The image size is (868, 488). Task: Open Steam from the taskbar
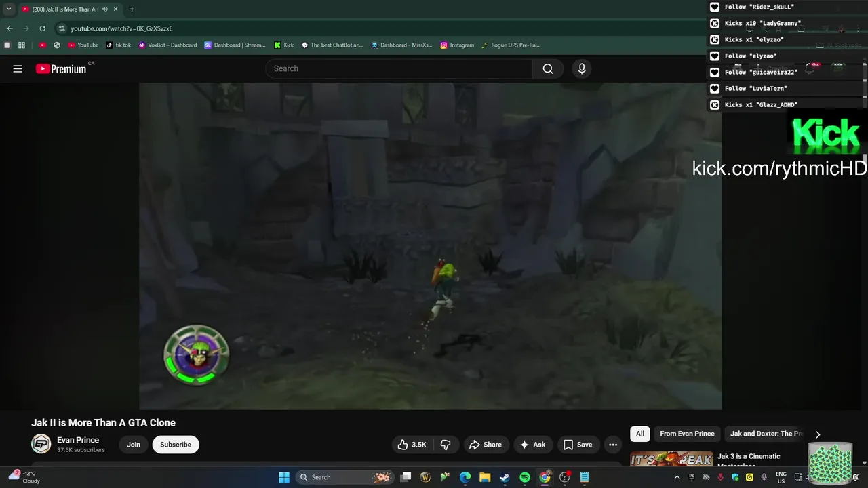505,477
